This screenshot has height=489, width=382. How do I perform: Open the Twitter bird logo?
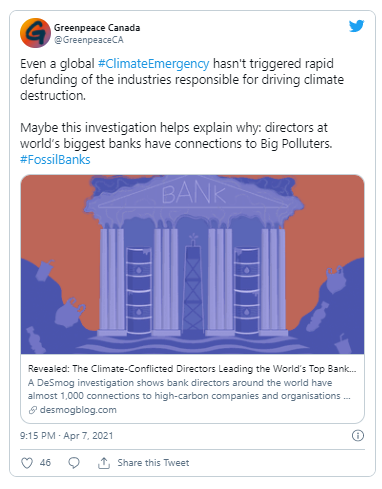[356, 26]
